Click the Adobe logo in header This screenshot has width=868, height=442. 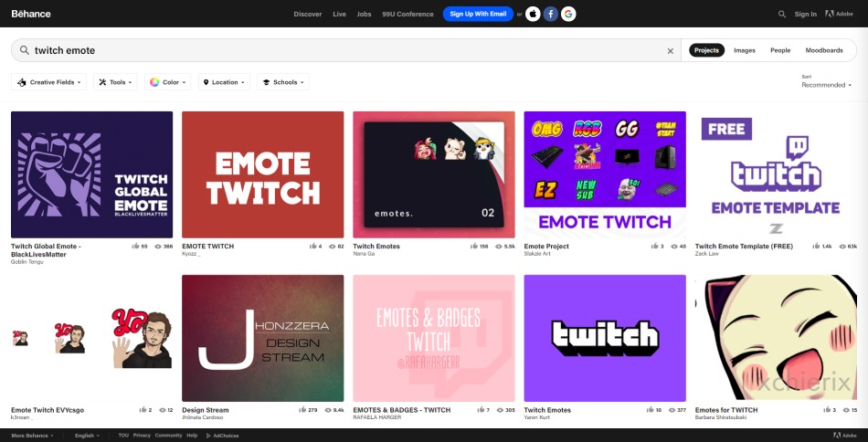point(839,14)
